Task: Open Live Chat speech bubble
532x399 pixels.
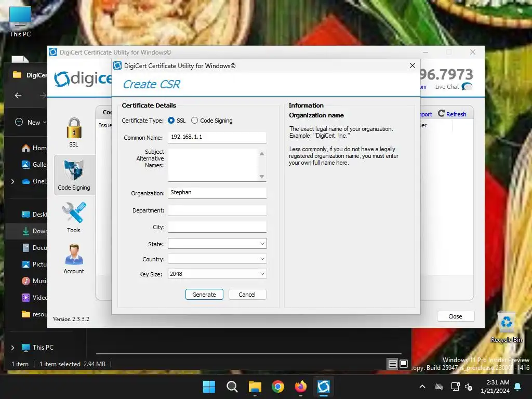Action: [x=467, y=87]
